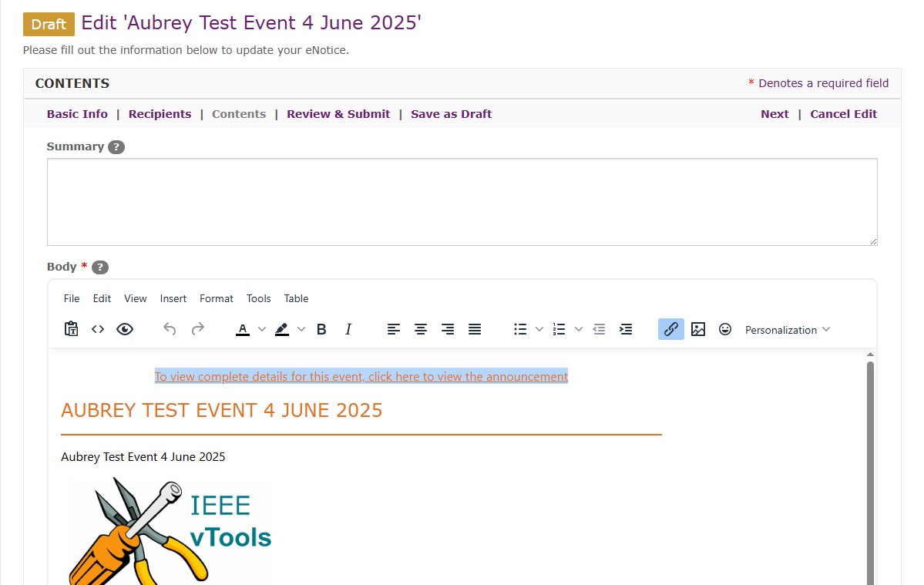Screen dimensions: 924x585
Task: Expand bullet list style options
Action: point(539,329)
